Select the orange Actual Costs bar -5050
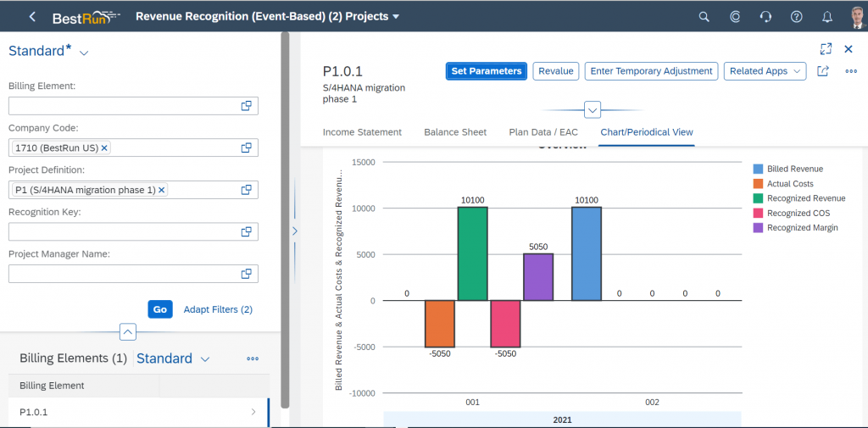This screenshot has height=428, width=868. (440, 324)
